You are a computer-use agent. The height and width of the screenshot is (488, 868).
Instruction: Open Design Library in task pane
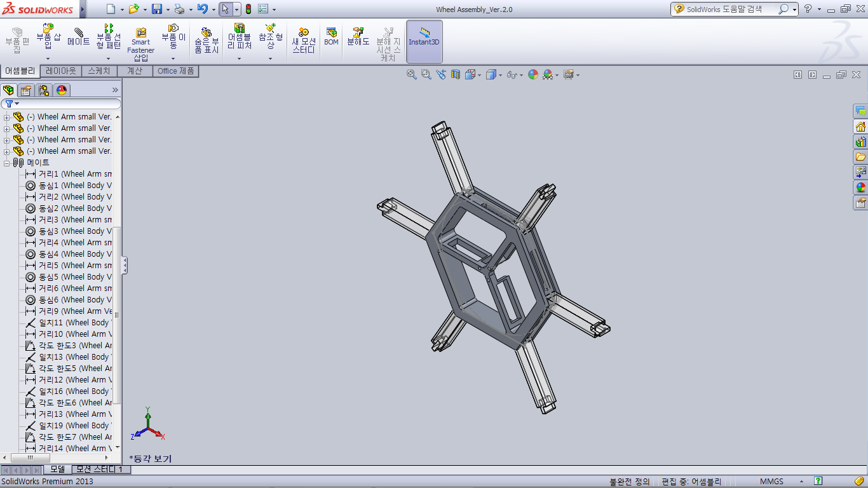(x=860, y=142)
